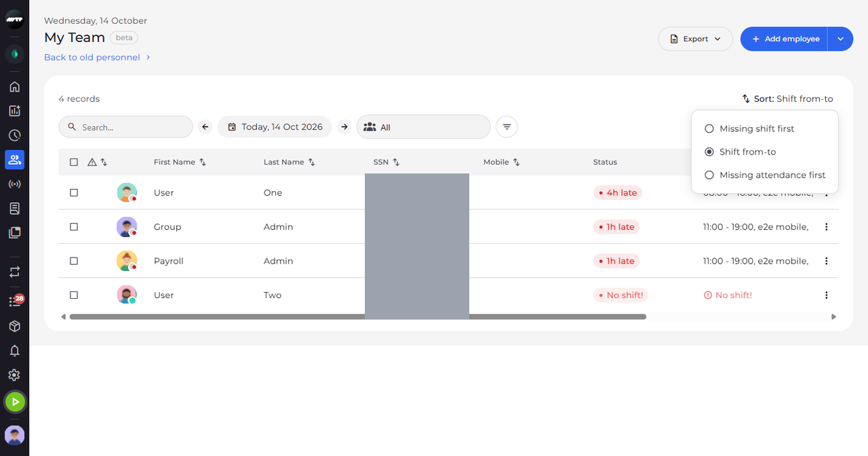Click Group Admin's 1h late badge

tap(616, 227)
